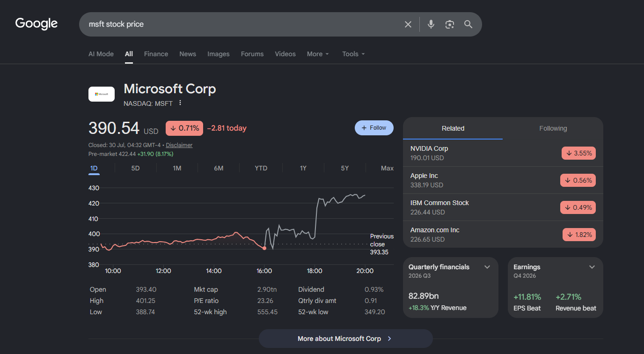Click the P/E ratio value 23.26
The width and height of the screenshot is (644, 354).
pos(265,301)
